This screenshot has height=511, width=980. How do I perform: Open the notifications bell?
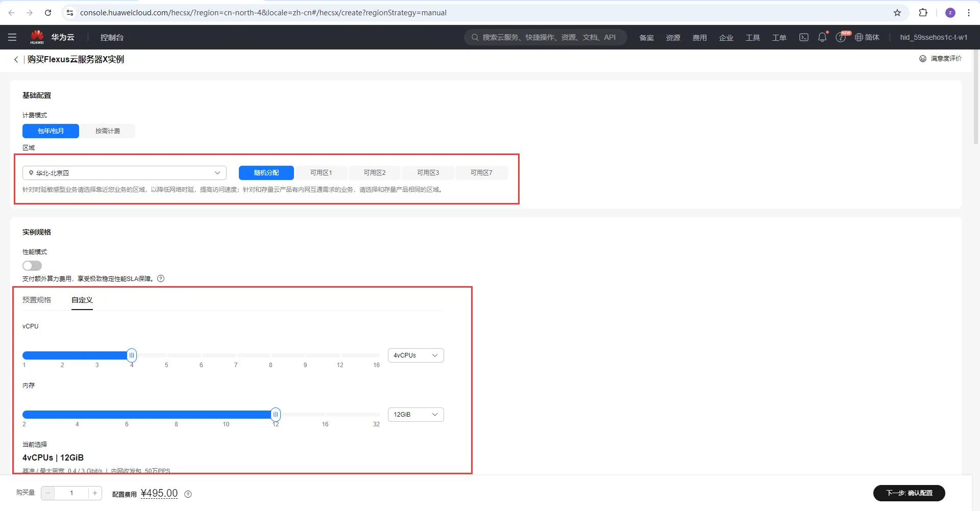pos(822,37)
